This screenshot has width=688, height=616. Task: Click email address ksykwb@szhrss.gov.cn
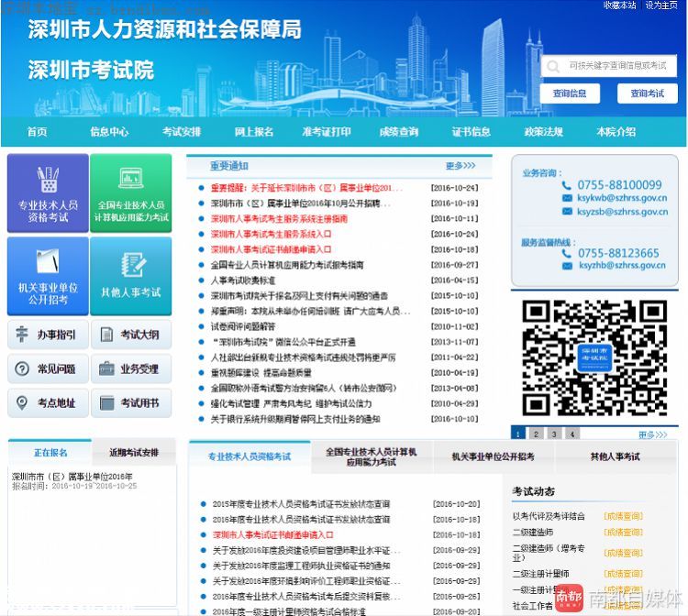622,198
